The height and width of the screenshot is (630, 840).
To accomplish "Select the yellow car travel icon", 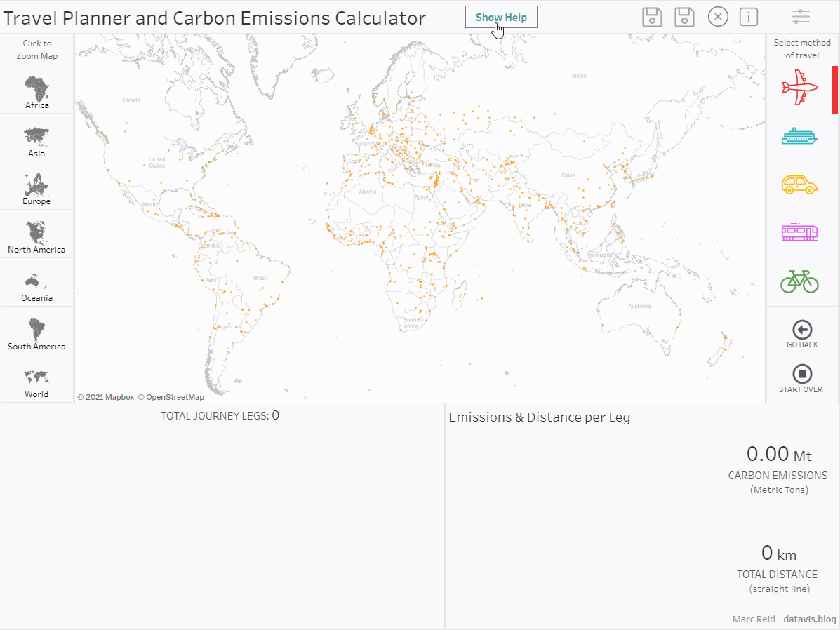I will pyautogui.click(x=799, y=184).
